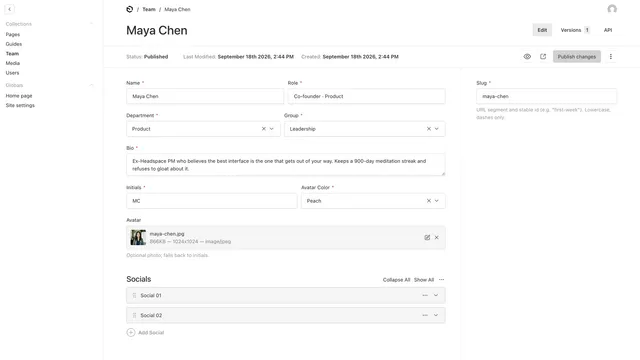
Task: Open preview in new window icon
Action: click(543, 57)
